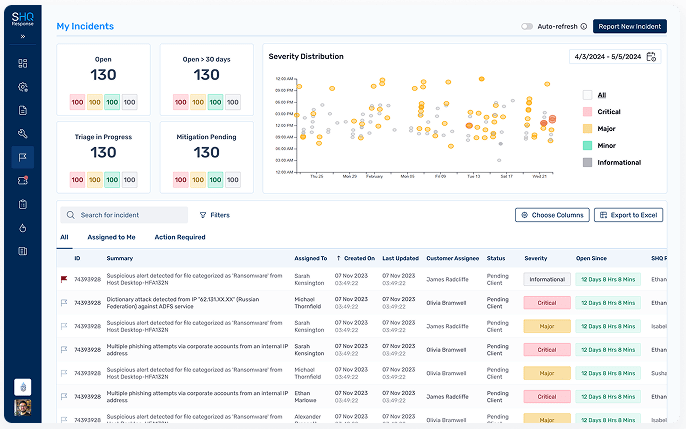The width and height of the screenshot is (686, 429).
Task: Flag the Major incident assigned to Sarah Kensington
Action: [x=64, y=326]
